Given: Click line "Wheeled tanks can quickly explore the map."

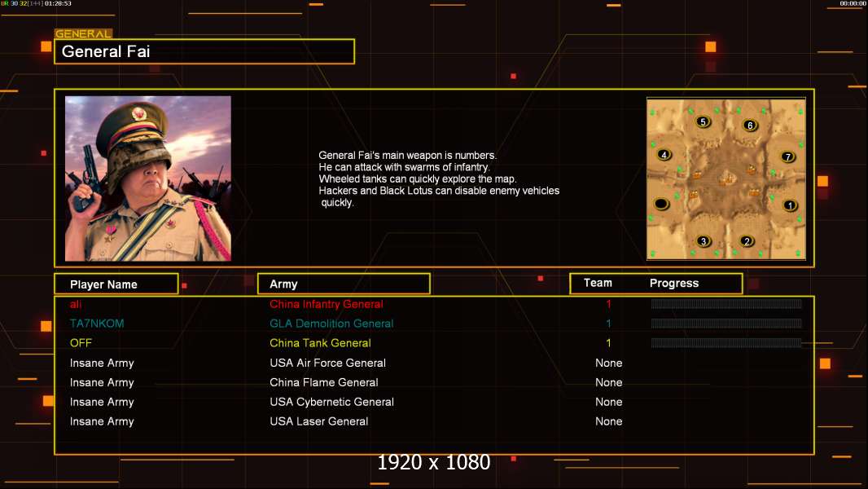Looking at the screenshot, I should (418, 178).
